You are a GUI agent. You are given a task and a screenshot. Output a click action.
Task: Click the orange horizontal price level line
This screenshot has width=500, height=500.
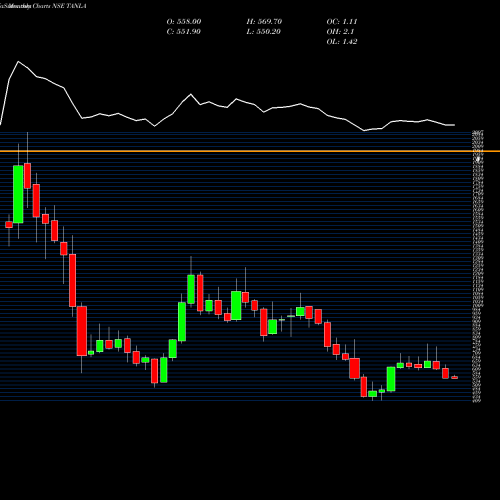click(250, 151)
